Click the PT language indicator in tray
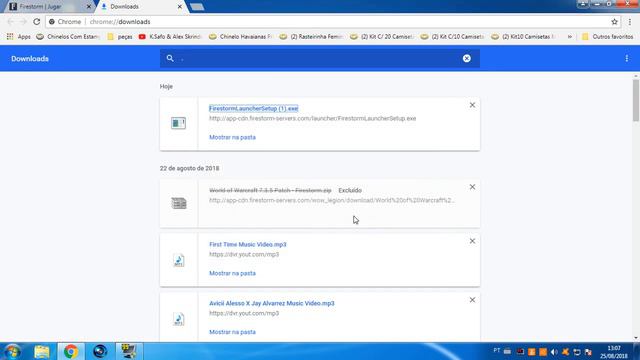Image resolution: width=640 pixels, height=360 pixels. [x=497, y=351]
